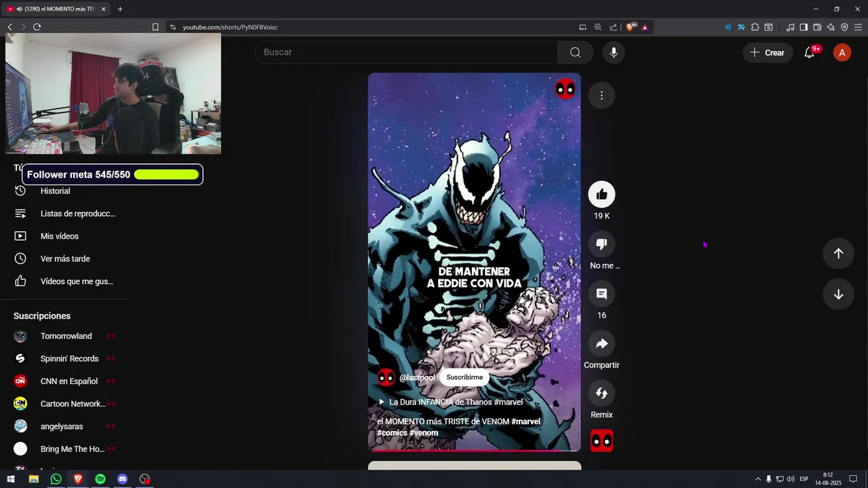Screen dimensions: 868x488
Task: Click the channel logo at top of short
Action: [x=566, y=89]
